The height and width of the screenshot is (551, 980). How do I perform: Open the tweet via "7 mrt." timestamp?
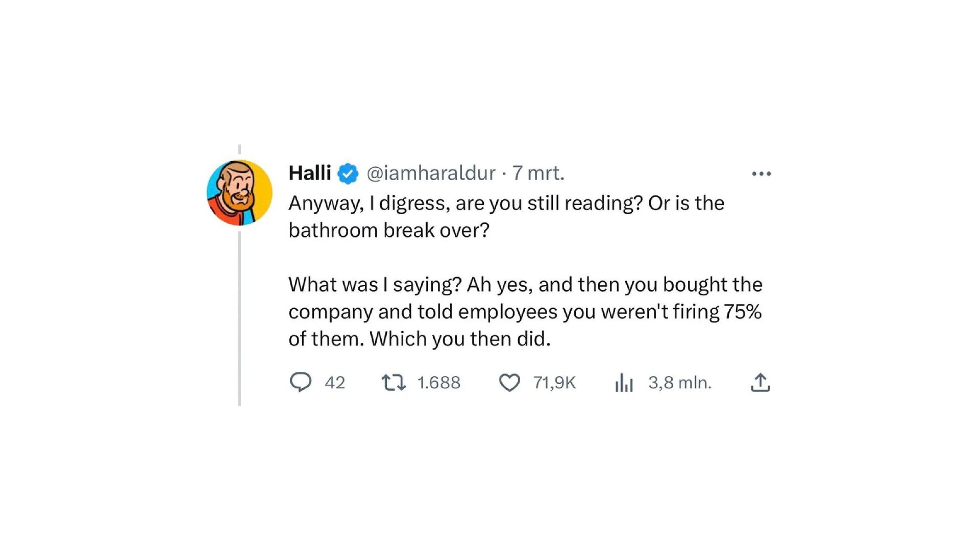[x=538, y=173]
